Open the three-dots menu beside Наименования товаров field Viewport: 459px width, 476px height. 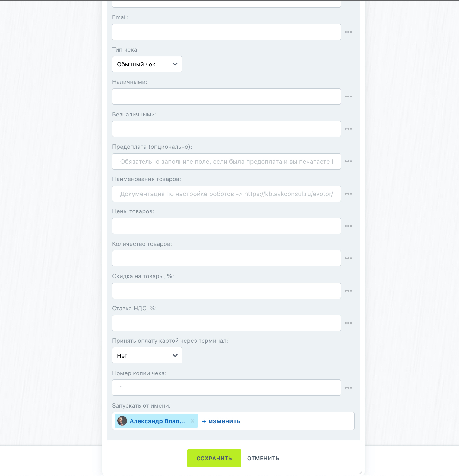pos(348,194)
